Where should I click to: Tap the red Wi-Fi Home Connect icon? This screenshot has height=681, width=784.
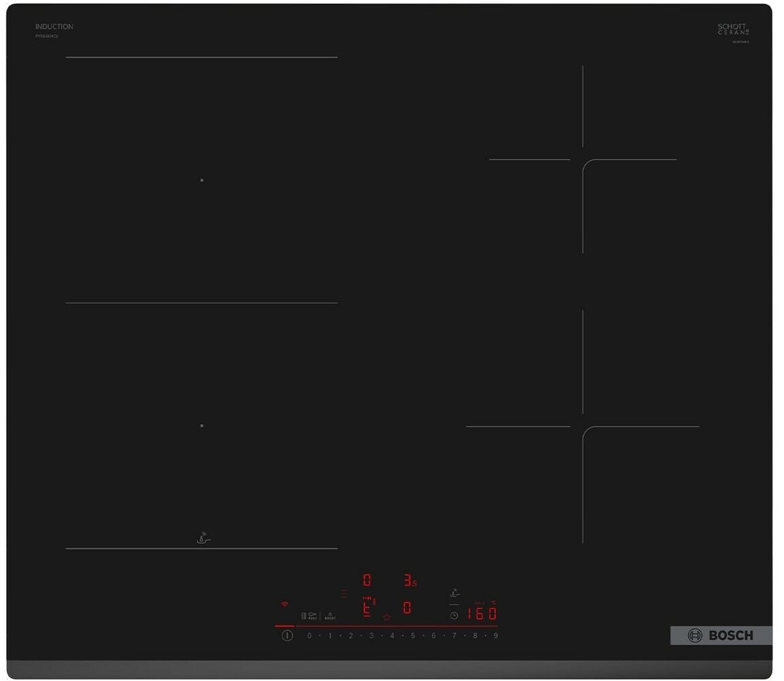[284, 604]
